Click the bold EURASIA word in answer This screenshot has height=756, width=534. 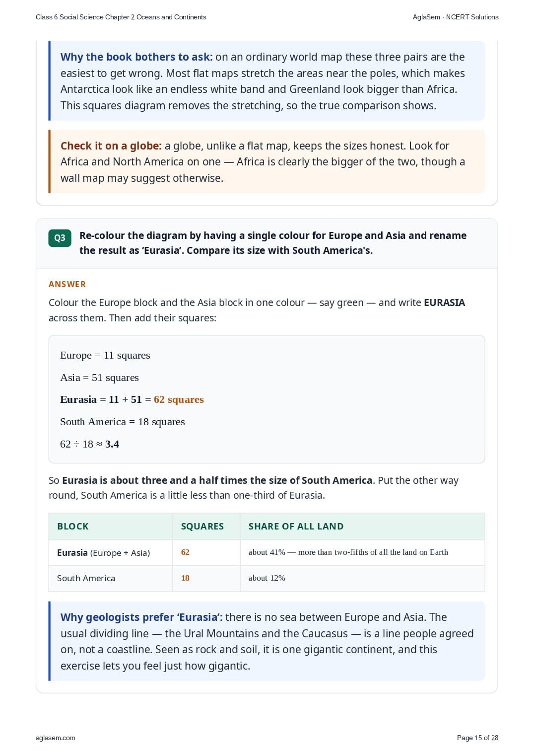[444, 302]
